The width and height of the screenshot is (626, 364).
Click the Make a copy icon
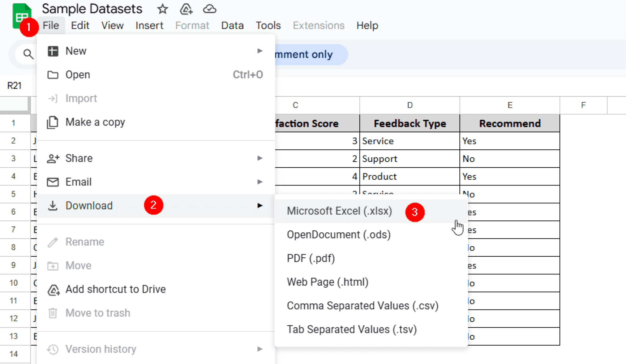53,122
